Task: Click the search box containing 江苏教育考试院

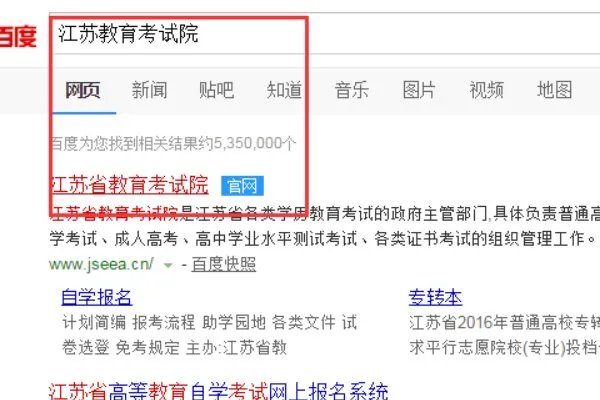Action: 324,34
